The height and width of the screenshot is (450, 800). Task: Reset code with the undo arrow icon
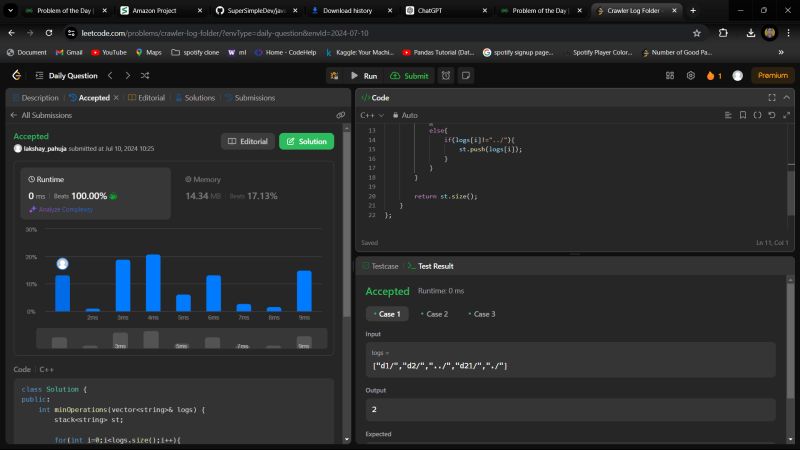click(x=772, y=115)
